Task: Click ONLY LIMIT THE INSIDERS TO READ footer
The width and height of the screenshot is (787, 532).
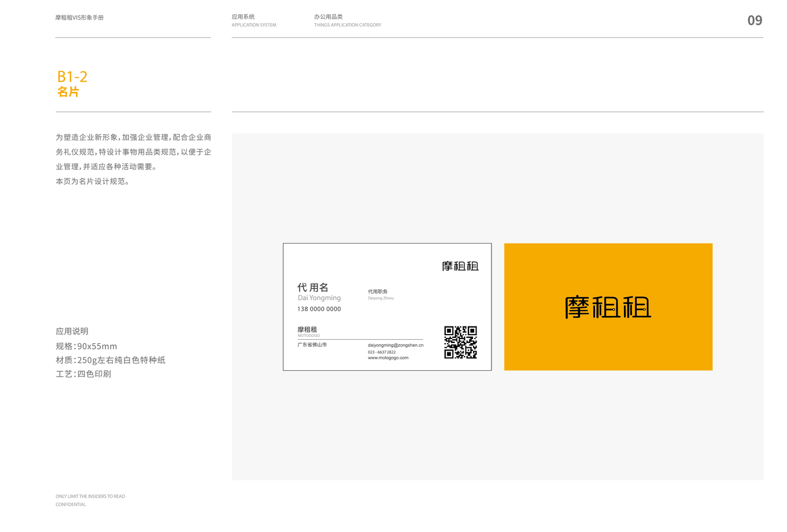Action: point(90,496)
